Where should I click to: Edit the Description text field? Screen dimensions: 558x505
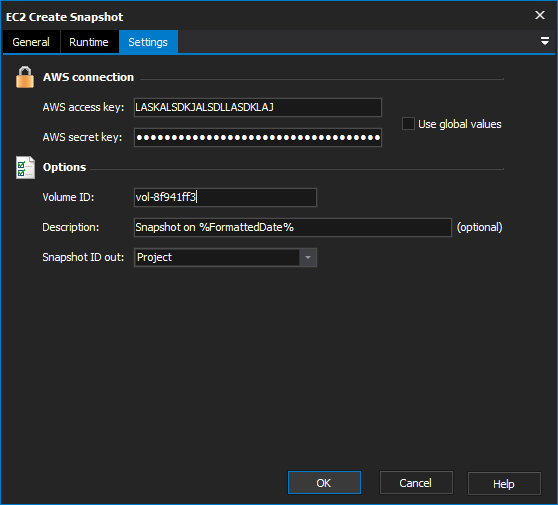coord(293,227)
